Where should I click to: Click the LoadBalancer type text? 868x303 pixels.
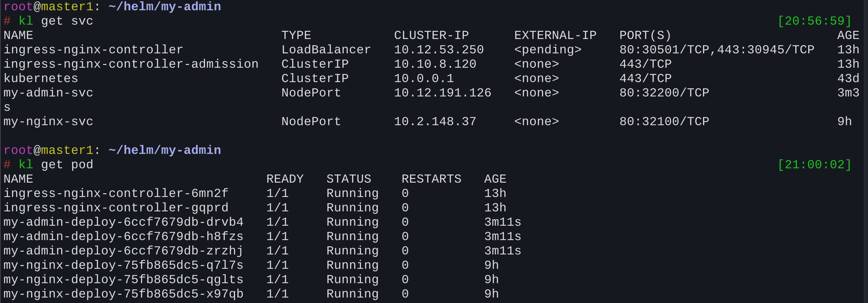pyautogui.click(x=326, y=50)
